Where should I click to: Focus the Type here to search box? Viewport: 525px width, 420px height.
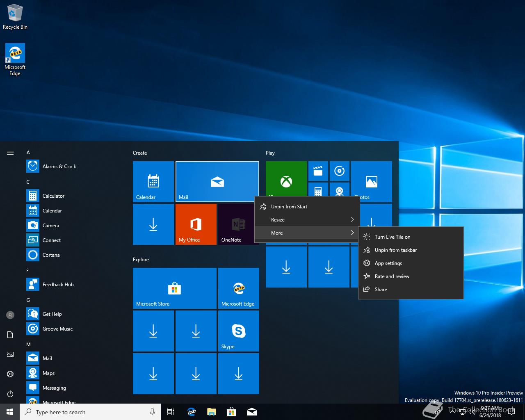point(90,412)
